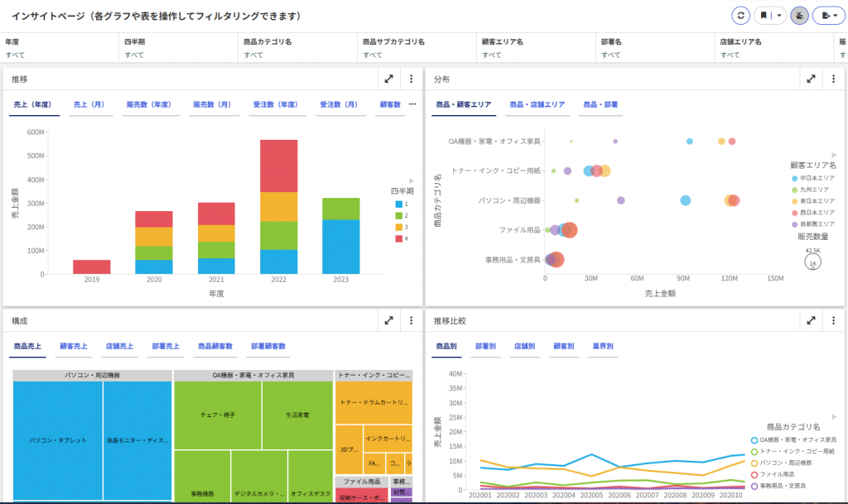Screen dimensions: 848x504
Task: Switch to the 販売数（年度） tab
Action: point(149,105)
